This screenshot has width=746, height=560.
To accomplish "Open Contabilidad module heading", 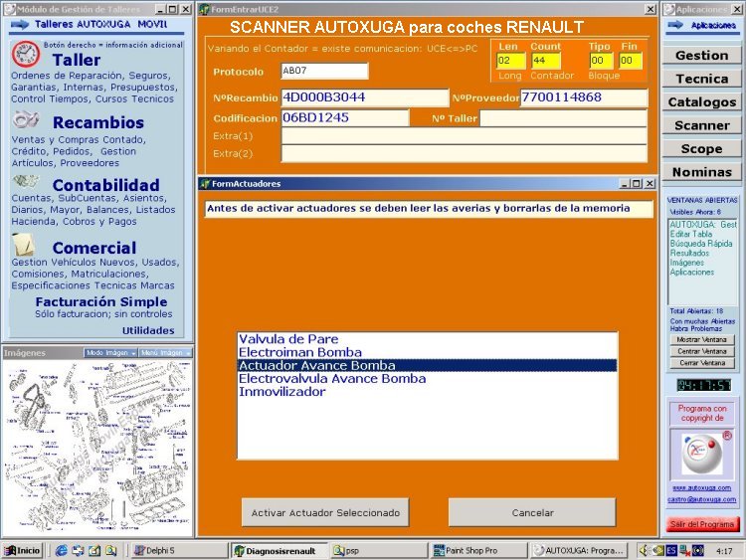I will (x=105, y=185).
